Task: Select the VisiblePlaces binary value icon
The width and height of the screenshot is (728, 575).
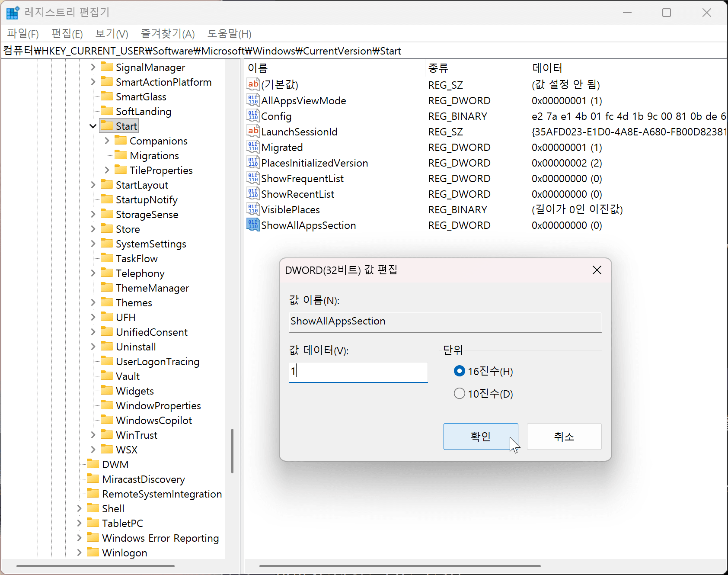Action: 253,209
